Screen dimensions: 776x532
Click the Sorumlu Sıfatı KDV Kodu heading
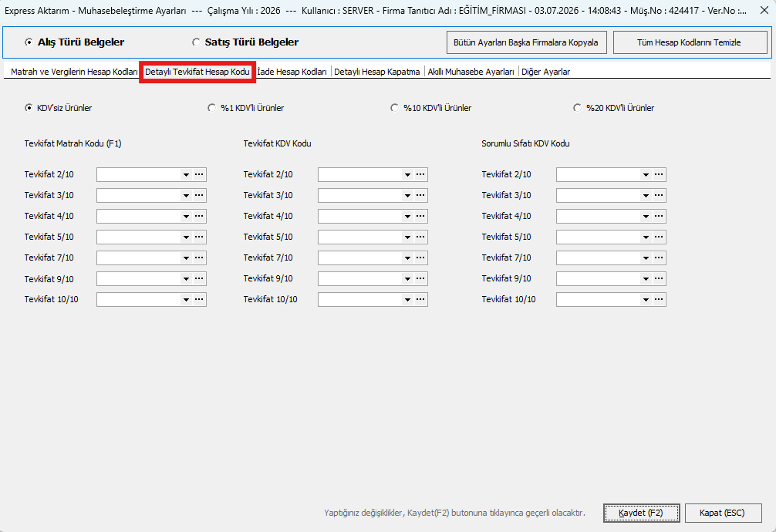(x=525, y=143)
